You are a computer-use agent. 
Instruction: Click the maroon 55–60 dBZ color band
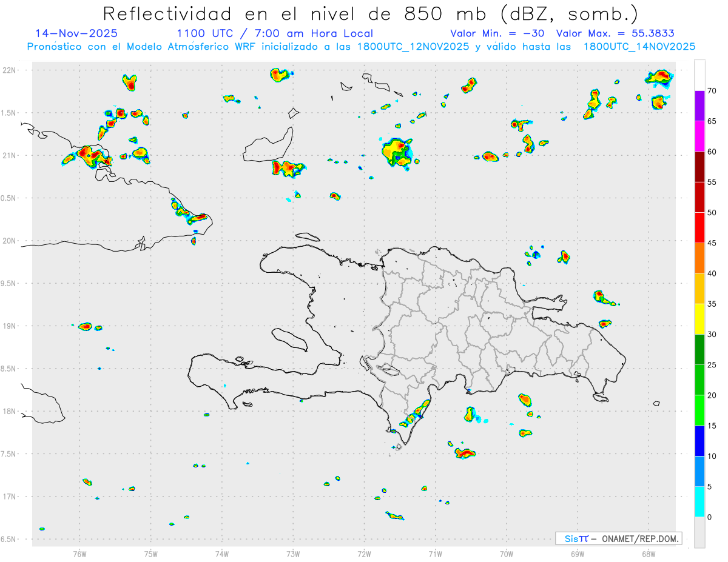(699, 167)
